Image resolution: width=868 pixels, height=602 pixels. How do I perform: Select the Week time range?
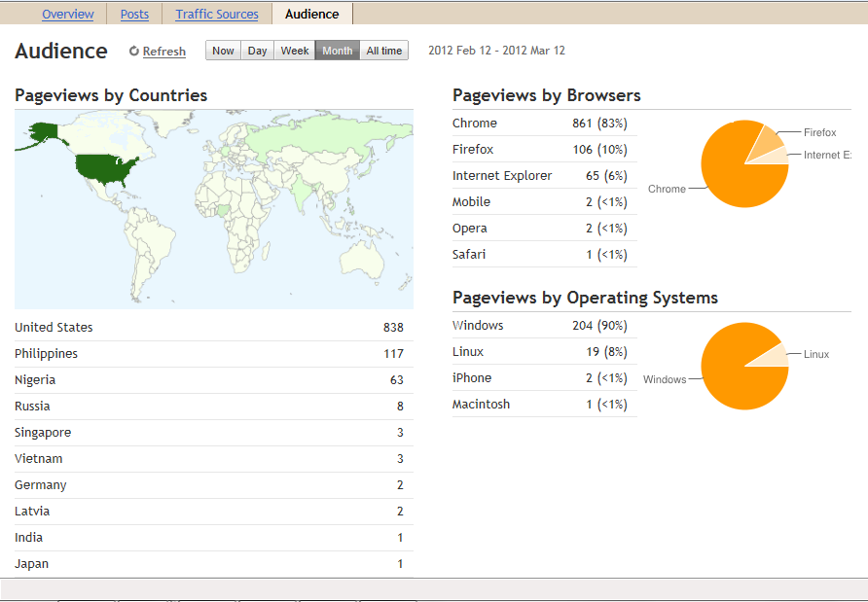pos(295,51)
